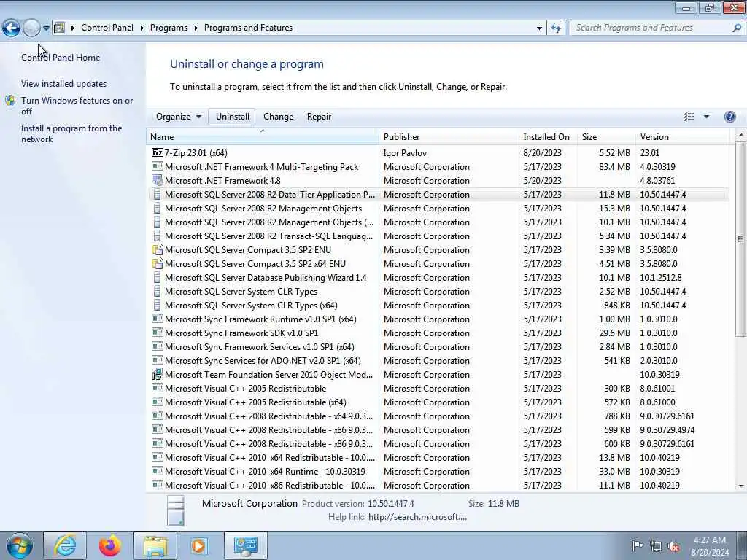Image resolution: width=747 pixels, height=560 pixels.
Task: Click Programs breadcrumb in address bar
Action: click(x=169, y=28)
